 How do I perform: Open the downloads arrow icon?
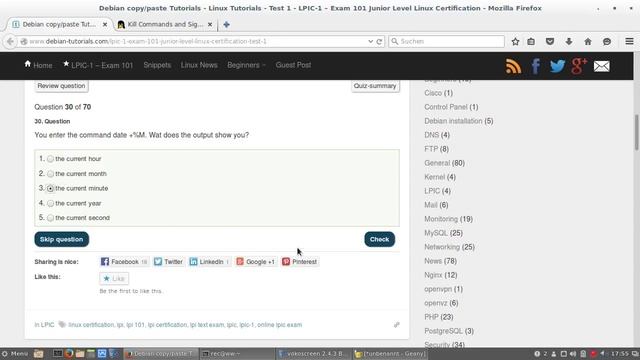tap(569, 41)
